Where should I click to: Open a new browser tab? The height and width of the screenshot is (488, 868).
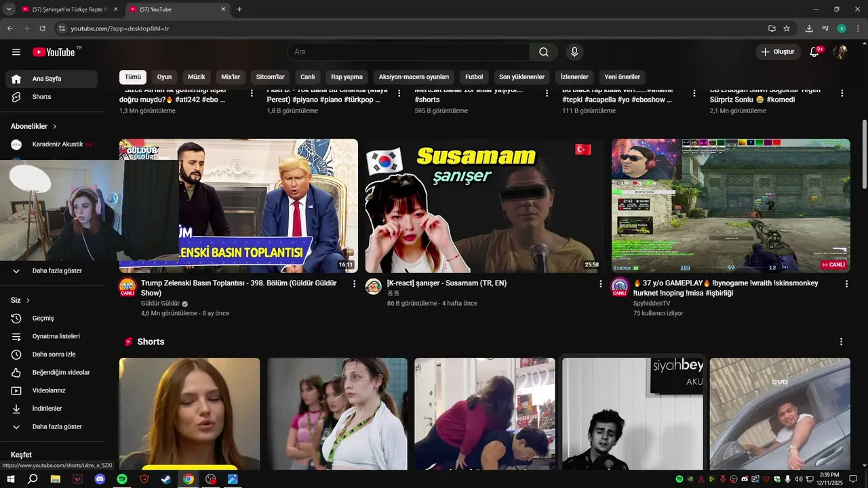[x=239, y=9]
